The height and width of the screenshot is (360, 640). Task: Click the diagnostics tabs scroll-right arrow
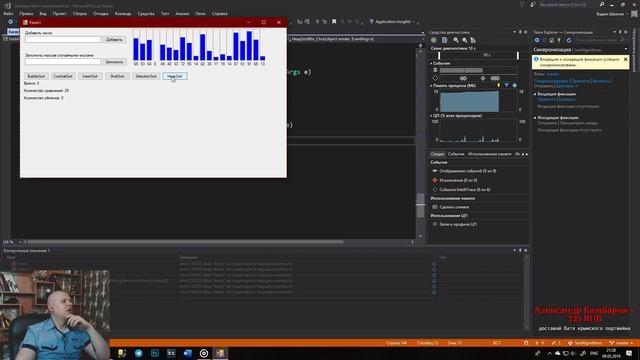527,154
